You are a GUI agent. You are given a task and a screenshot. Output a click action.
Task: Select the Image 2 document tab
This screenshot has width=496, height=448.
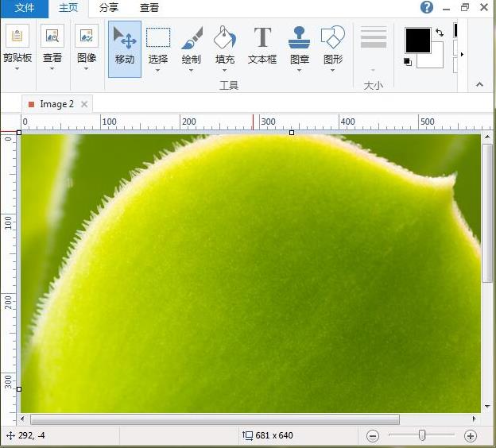(x=57, y=104)
